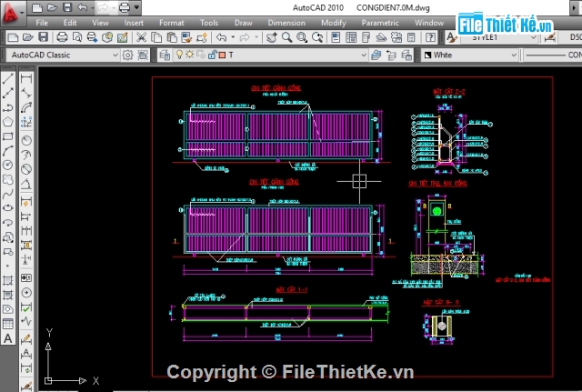Open Layer Properties Manager icon
The height and width of the screenshot is (392, 582).
[x=165, y=55]
